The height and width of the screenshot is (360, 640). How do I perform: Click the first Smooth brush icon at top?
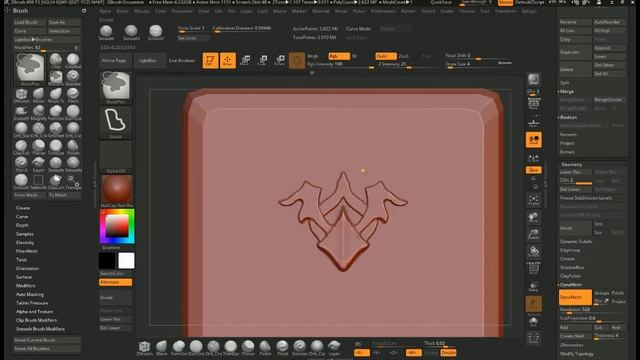(x=106, y=32)
